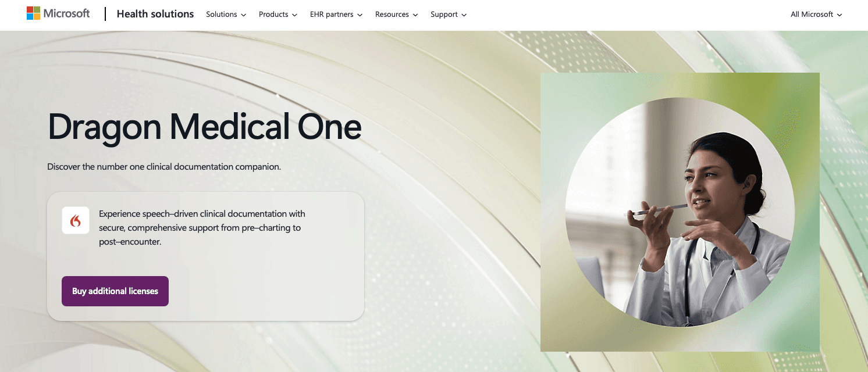Click the Microsoft four-square logo
Image resolution: width=868 pixels, height=372 pixels.
coord(33,13)
